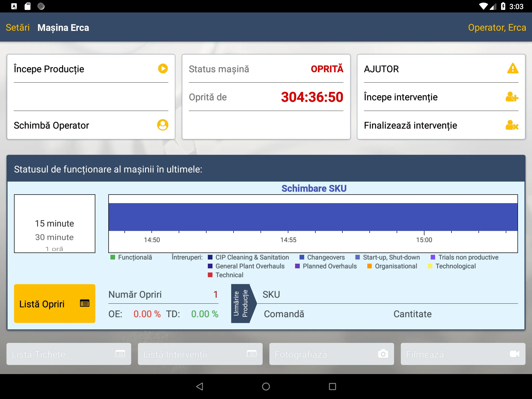The height and width of the screenshot is (399, 532).
Task: Tap Start-up, Shut-down legend swatch
Action: click(358, 257)
